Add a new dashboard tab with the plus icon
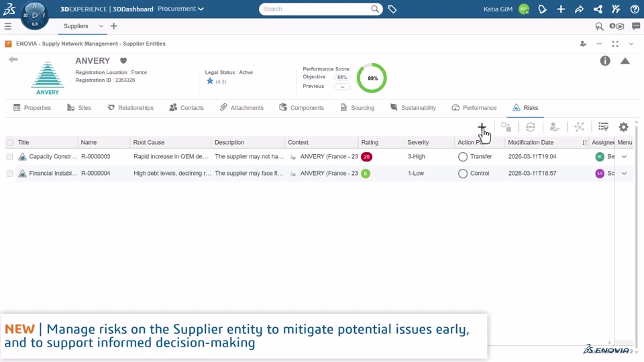Screen dimensions: 644x362 coord(114,26)
